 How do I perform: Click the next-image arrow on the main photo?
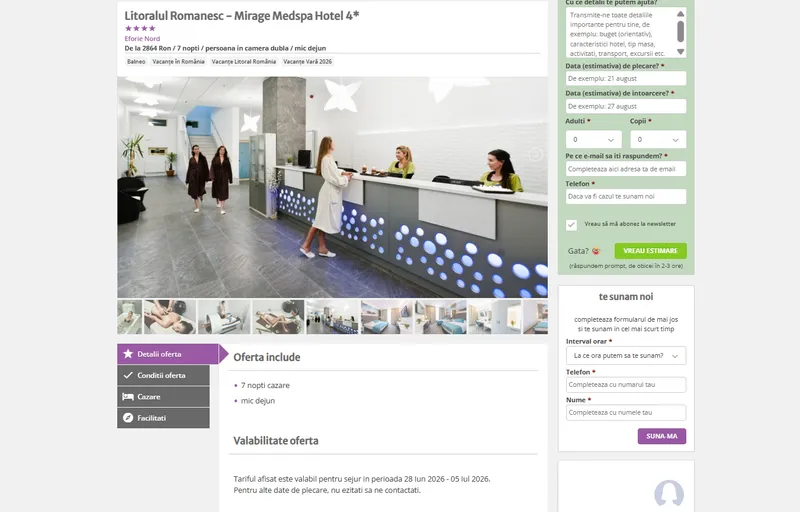535,155
